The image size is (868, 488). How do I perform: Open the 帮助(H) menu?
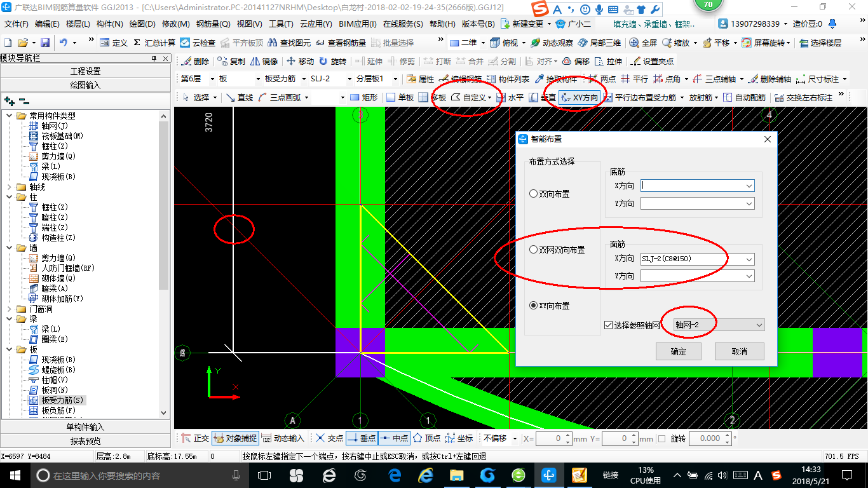tap(442, 24)
